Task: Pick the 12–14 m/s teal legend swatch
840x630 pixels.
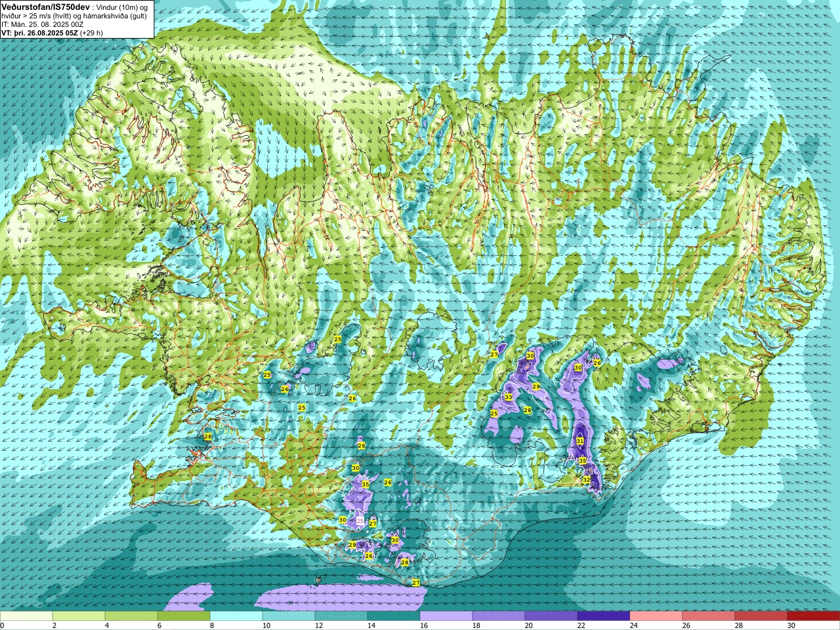Action: 341,616
